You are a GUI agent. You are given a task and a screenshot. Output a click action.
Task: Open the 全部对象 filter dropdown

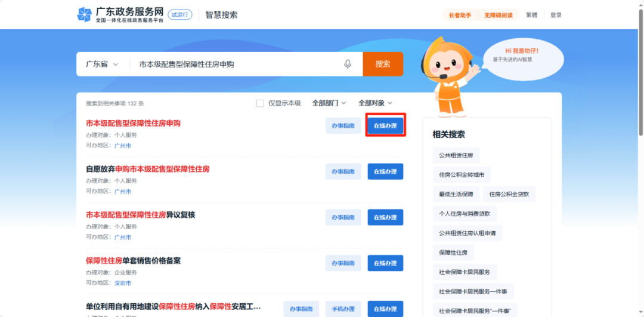[375, 103]
